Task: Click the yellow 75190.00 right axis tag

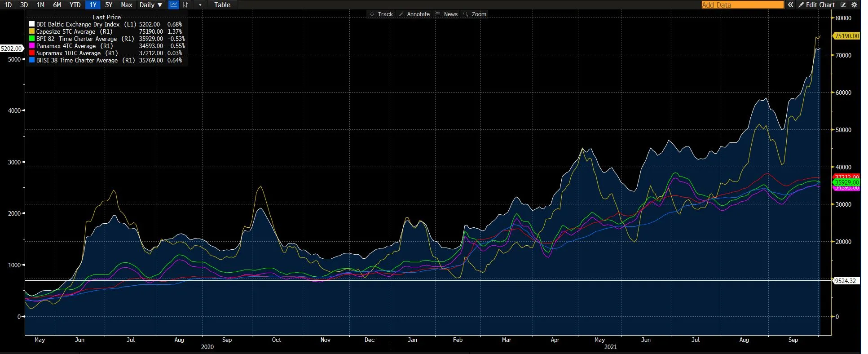Action: point(846,36)
